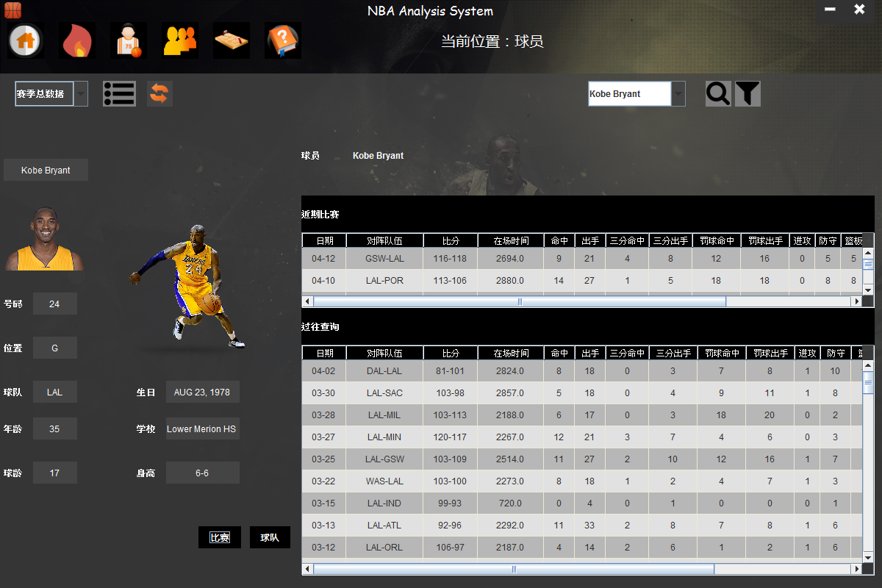Click the Kobe Bryant name button on left
Screen dimensions: 882x588
(x=46, y=170)
